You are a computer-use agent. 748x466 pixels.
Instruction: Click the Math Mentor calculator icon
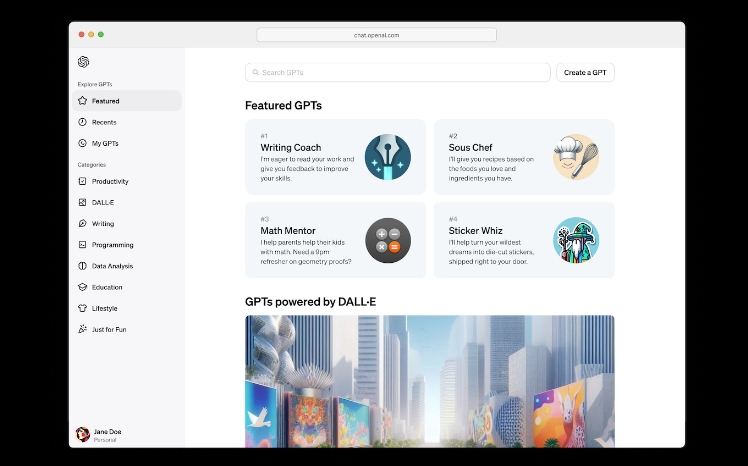point(388,240)
